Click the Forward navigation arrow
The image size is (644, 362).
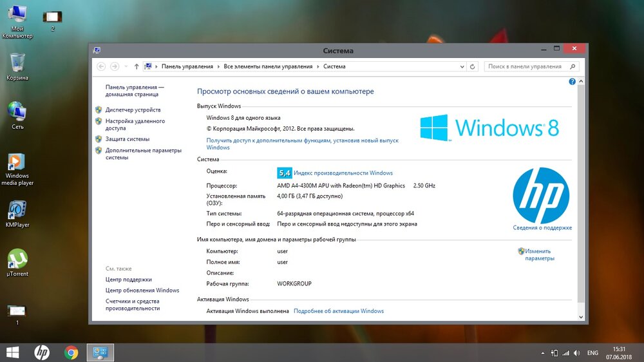click(x=115, y=66)
